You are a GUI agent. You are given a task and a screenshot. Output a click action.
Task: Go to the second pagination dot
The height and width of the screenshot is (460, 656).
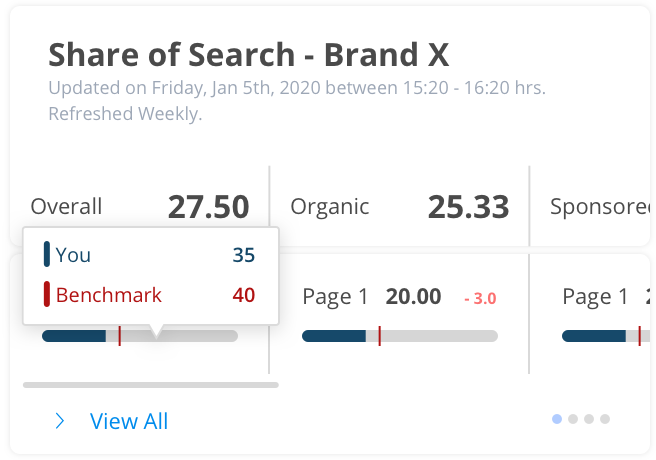573,419
